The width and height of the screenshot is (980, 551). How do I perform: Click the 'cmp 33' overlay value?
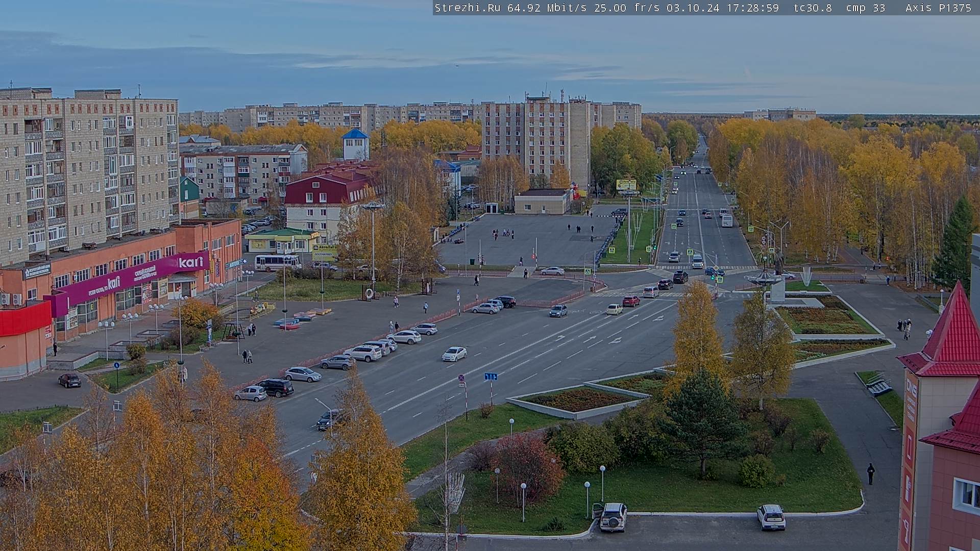pos(865,8)
